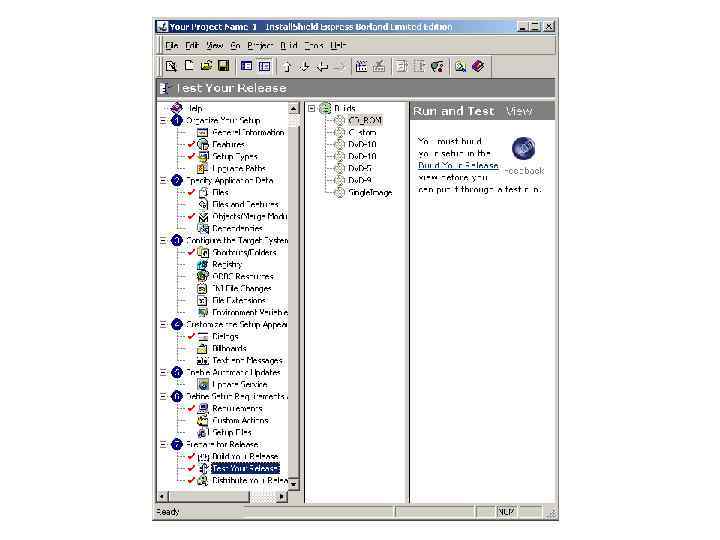The width and height of the screenshot is (720, 540).
Task: Collapse step 7 Prepare for Release
Action: tap(163, 444)
